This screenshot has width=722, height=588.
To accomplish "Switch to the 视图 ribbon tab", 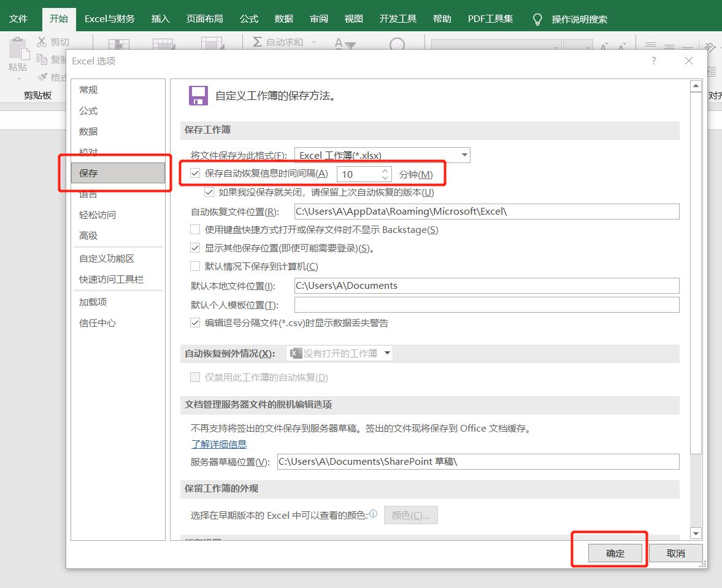I will click(353, 18).
